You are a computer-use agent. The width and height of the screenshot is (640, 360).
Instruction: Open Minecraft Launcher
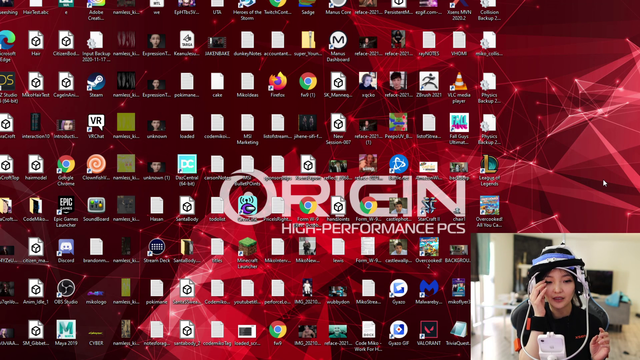[x=247, y=247]
